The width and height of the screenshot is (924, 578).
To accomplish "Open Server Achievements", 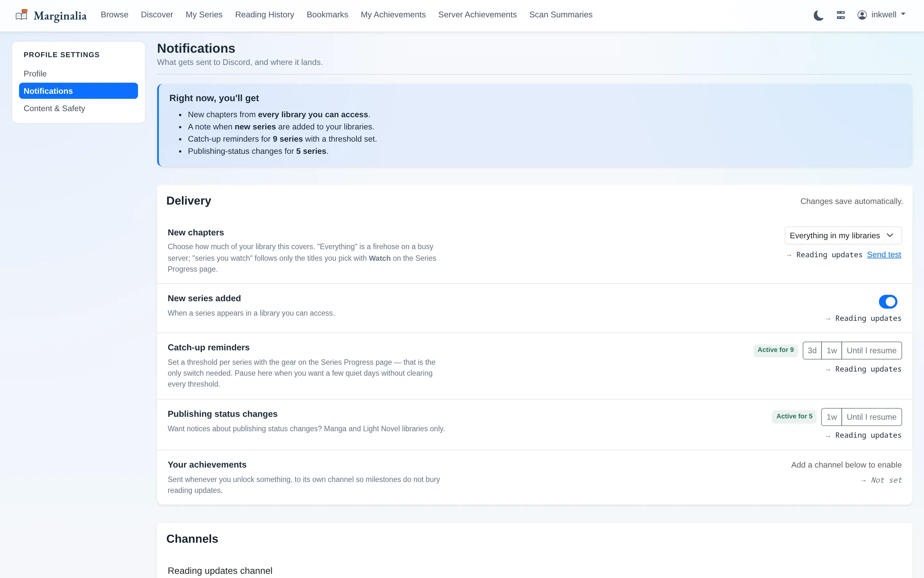I will click(x=477, y=14).
